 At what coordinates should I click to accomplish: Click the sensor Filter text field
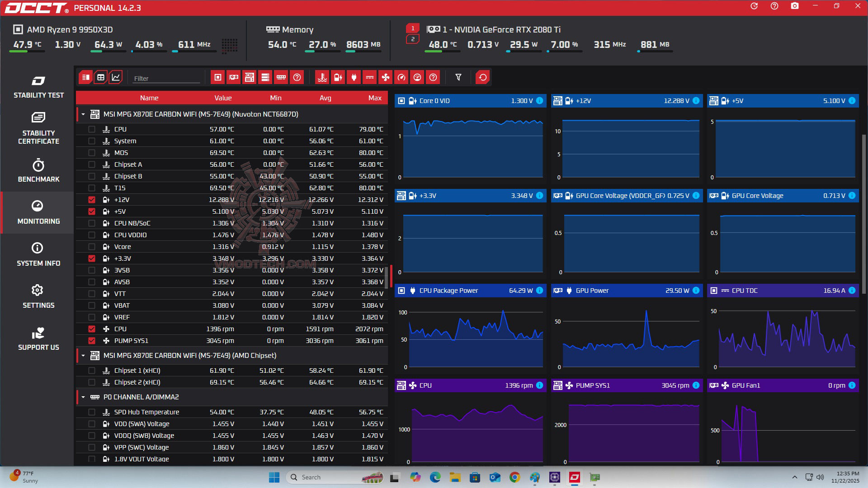point(166,78)
